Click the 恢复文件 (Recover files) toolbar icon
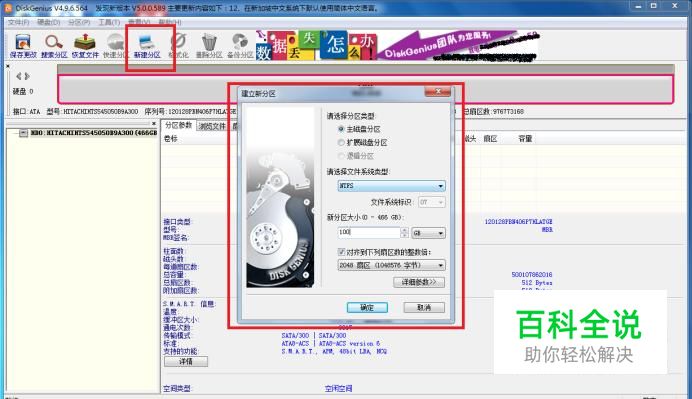This screenshot has height=399, width=692. pyautogui.click(x=85, y=46)
